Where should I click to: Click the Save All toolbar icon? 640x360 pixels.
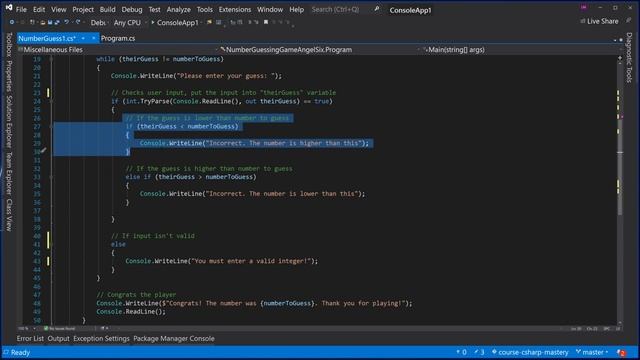coord(57,22)
